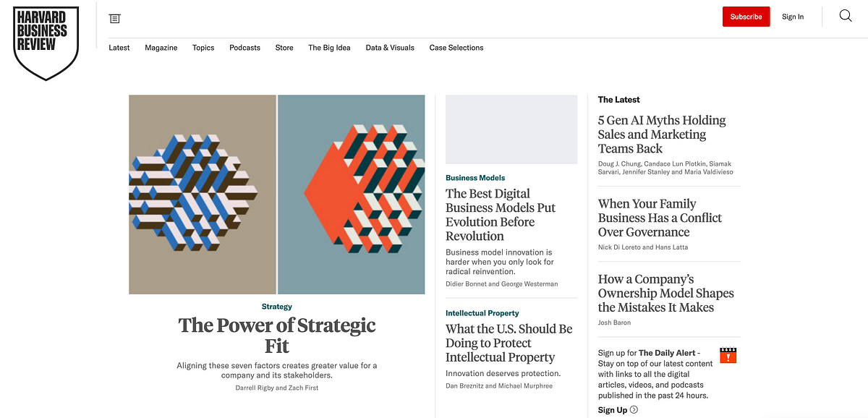
Task: Visit the Store navigation link
Action: click(x=284, y=48)
